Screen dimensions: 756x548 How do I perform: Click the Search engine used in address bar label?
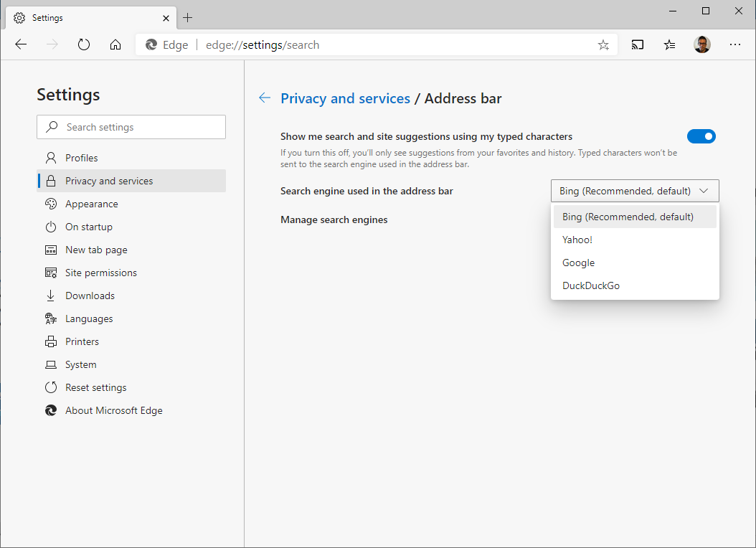[367, 191]
